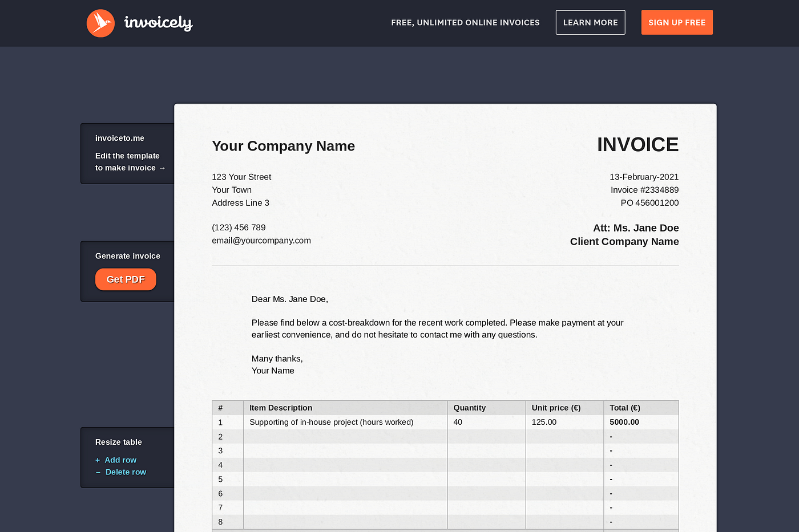
Task: Click the Quantity column header
Action: [x=486, y=408]
